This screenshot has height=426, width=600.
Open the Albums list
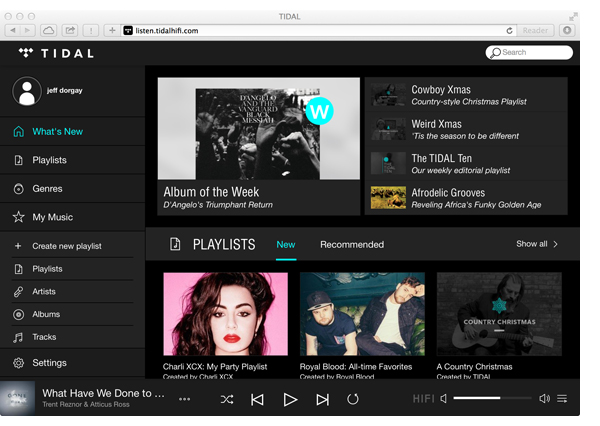(72, 314)
